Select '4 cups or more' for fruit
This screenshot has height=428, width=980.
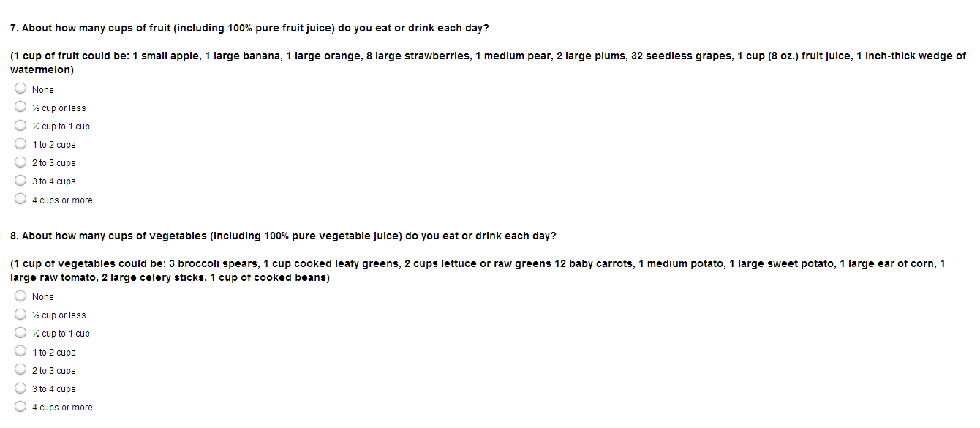click(20, 199)
